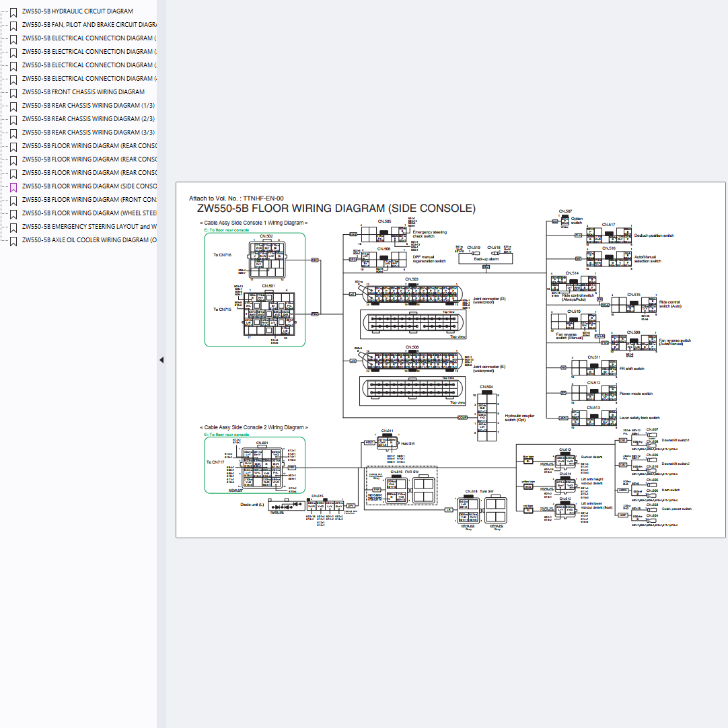This screenshot has width=728, height=728.
Task: Jump to REAR CHASSIS WIRING DIAGRAM (2/3)
Action: point(88,119)
